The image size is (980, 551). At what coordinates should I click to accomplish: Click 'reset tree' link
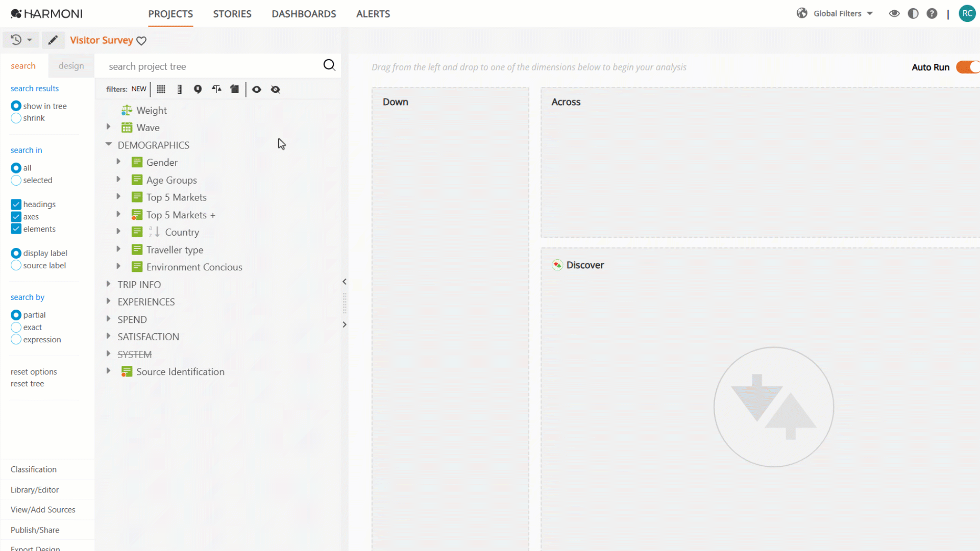tap(27, 384)
